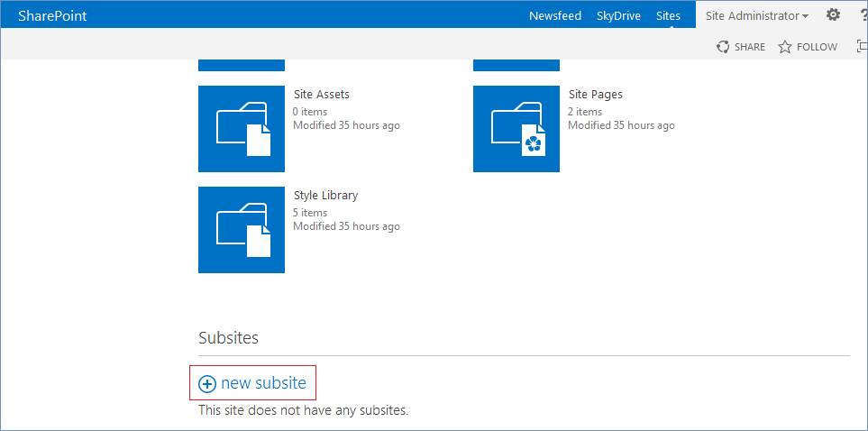Click the Share icon in the toolbar
The height and width of the screenshot is (431, 868).
click(723, 47)
